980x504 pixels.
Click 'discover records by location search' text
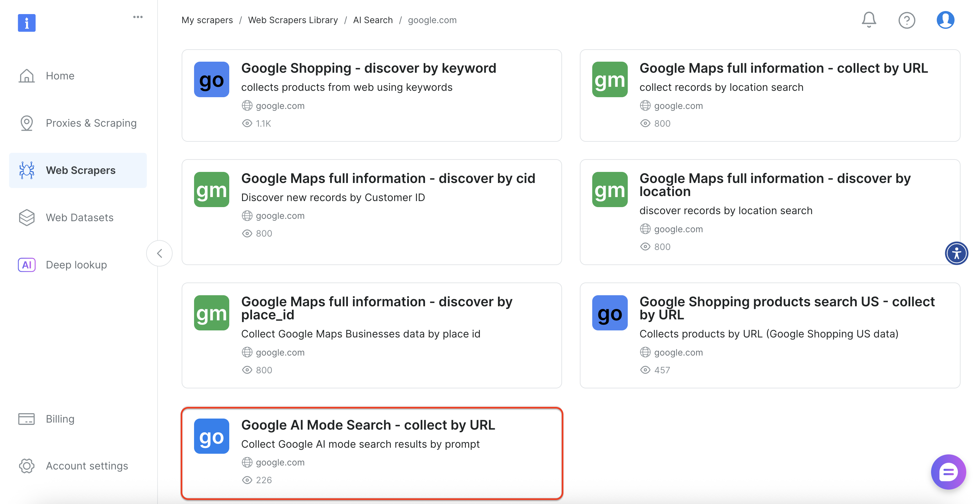(726, 211)
